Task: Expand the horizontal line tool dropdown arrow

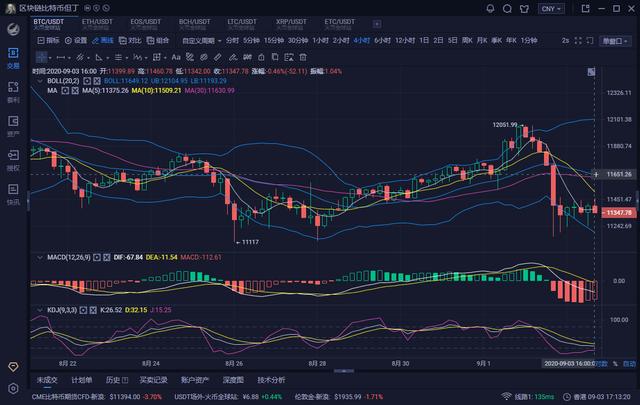Action: 69,58
